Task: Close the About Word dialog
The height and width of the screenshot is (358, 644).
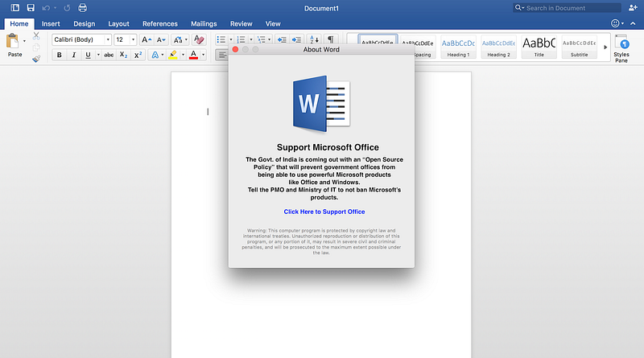Action: (235, 49)
